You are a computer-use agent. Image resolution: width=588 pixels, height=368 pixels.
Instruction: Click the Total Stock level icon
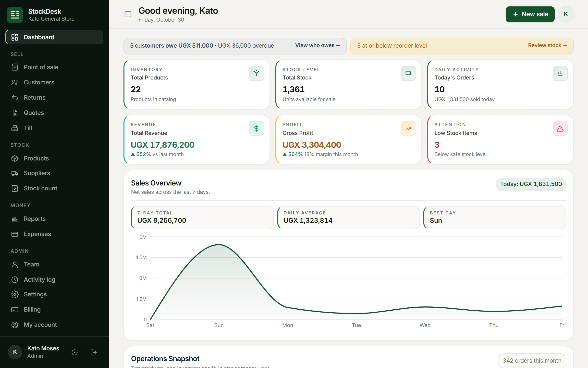[408, 73]
